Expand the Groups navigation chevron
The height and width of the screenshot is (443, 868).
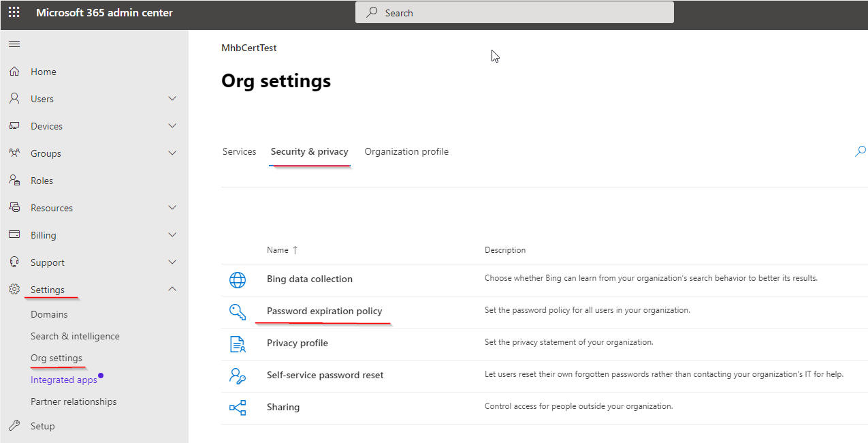click(x=172, y=153)
